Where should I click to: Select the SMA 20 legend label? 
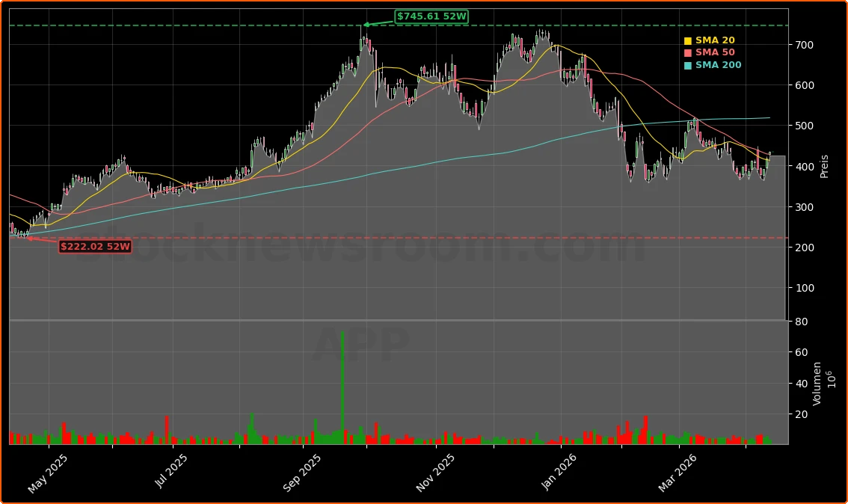715,40
